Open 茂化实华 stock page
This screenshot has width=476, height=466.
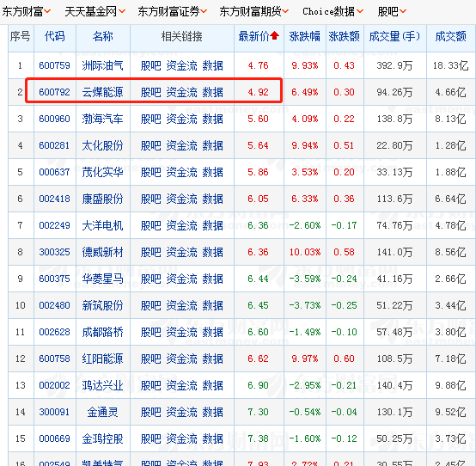pos(102,172)
